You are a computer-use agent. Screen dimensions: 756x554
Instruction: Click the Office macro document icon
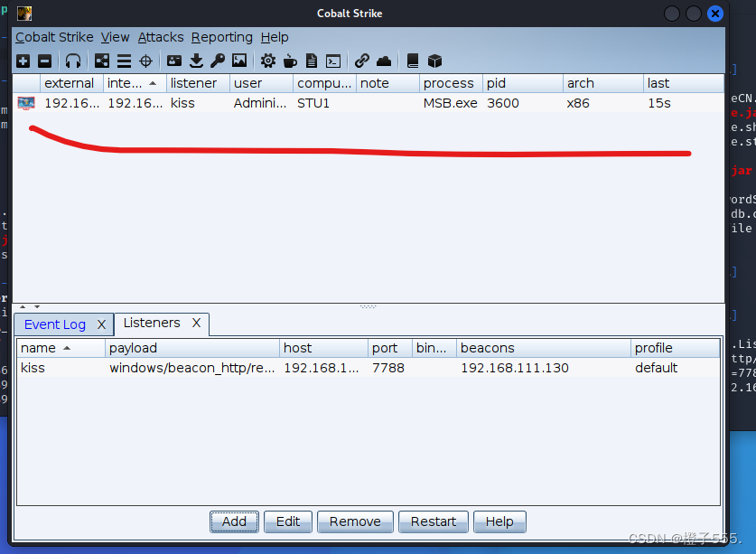pyautogui.click(x=312, y=61)
